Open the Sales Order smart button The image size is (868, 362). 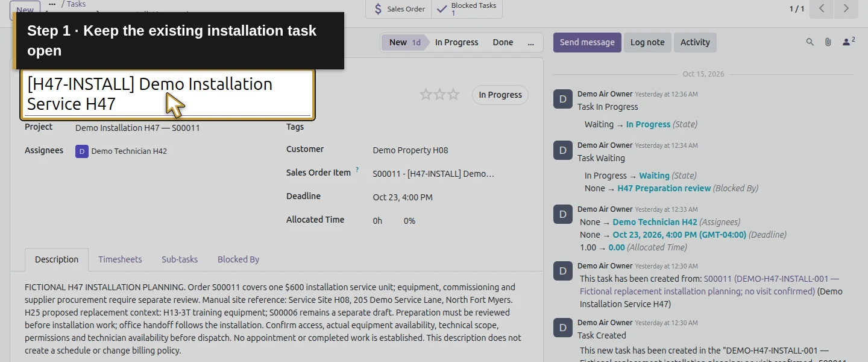point(398,9)
